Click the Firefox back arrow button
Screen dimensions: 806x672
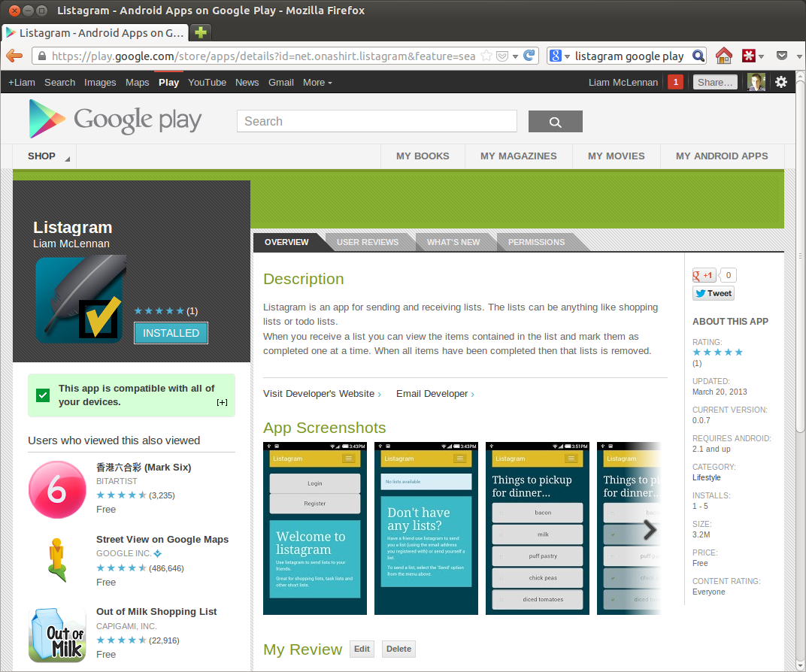point(14,56)
